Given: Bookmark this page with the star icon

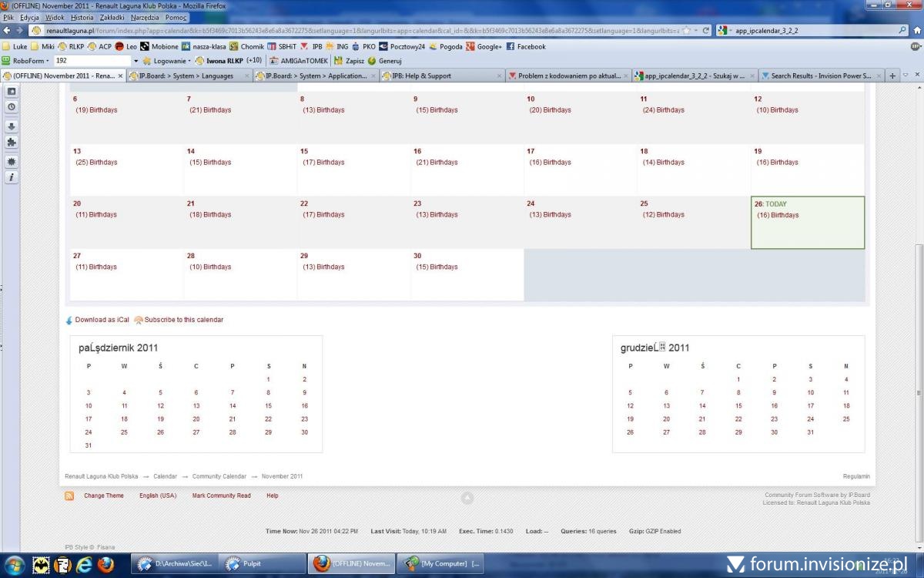Looking at the screenshot, I should (x=685, y=30).
